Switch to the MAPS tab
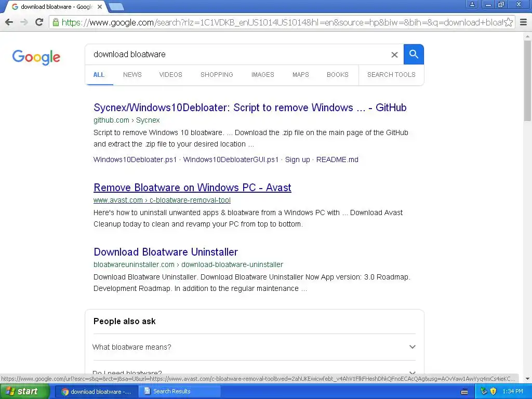Image resolution: width=532 pixels, height=399 pixels. (x=301, y=75)
